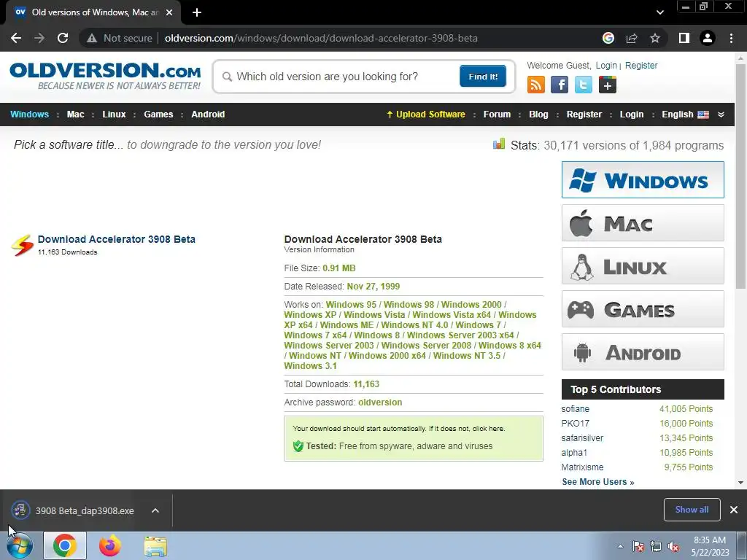Open Google icon in address bar

pos(608,38)
